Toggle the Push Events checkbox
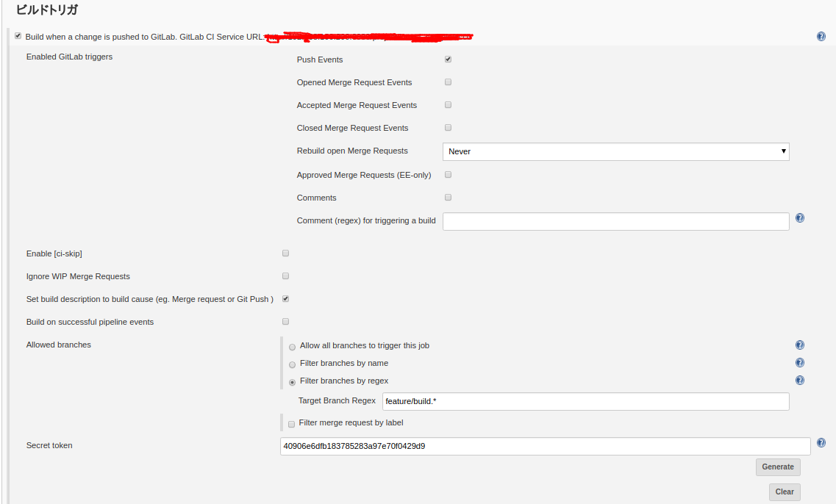The image size is (836, 504). point(448,59)
